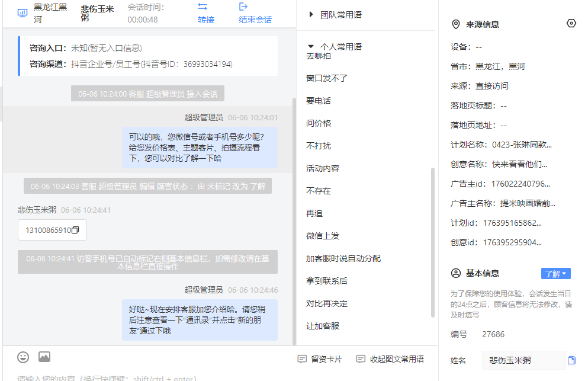
Task: Click the 省市 黑龙江，黑河 line
Action: coord(487,66)
